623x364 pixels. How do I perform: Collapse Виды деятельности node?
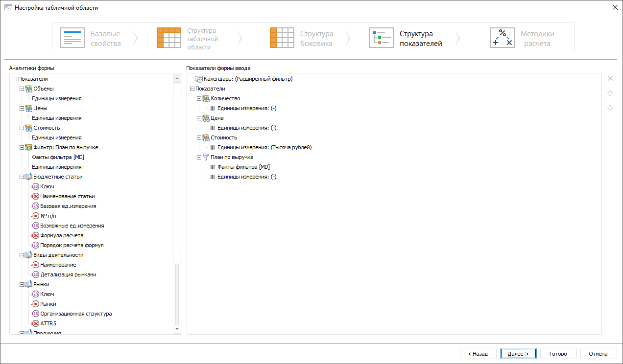tap(22, 255)
